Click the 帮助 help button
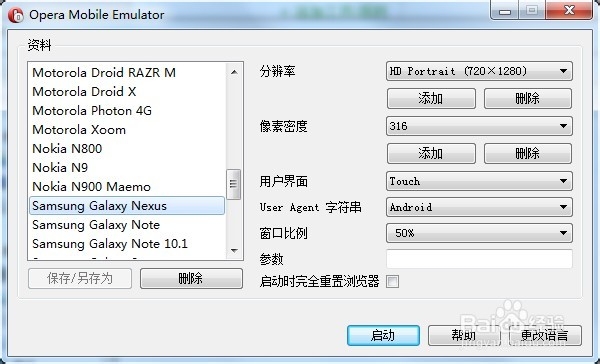The width and height of the screenshot is (600, 364). pyautogui.click(x=464, y=336)
